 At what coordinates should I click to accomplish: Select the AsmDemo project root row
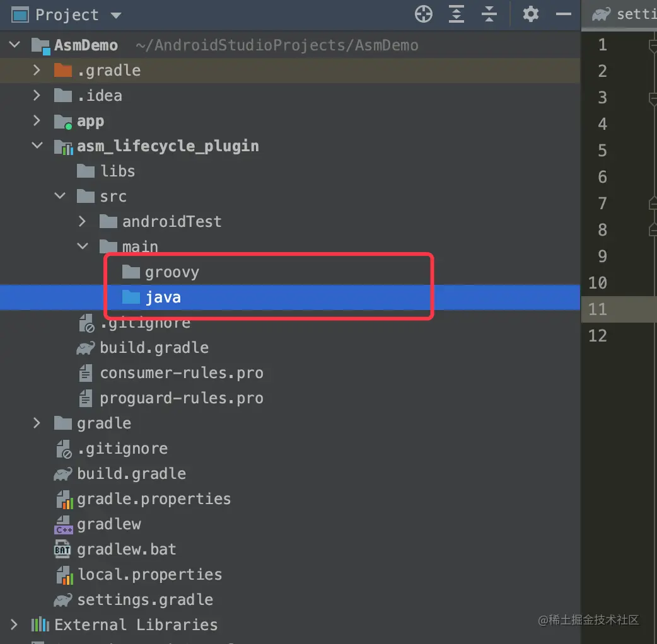pos(290,45)
